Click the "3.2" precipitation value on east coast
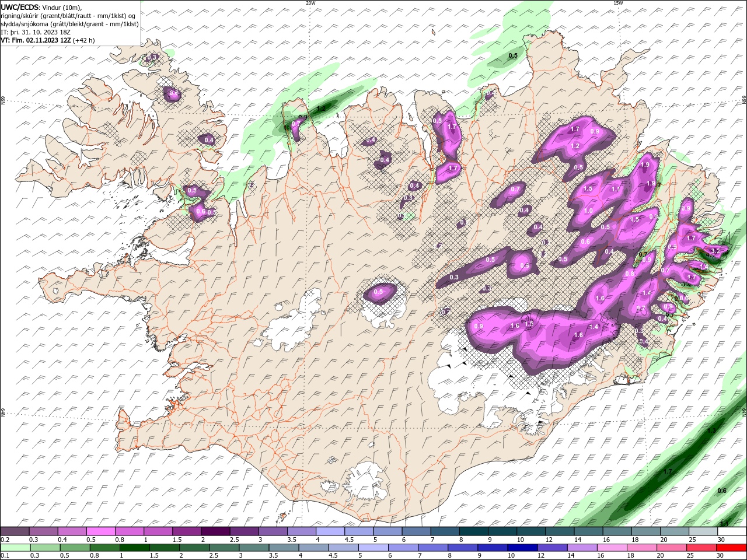 pos(716,250)
